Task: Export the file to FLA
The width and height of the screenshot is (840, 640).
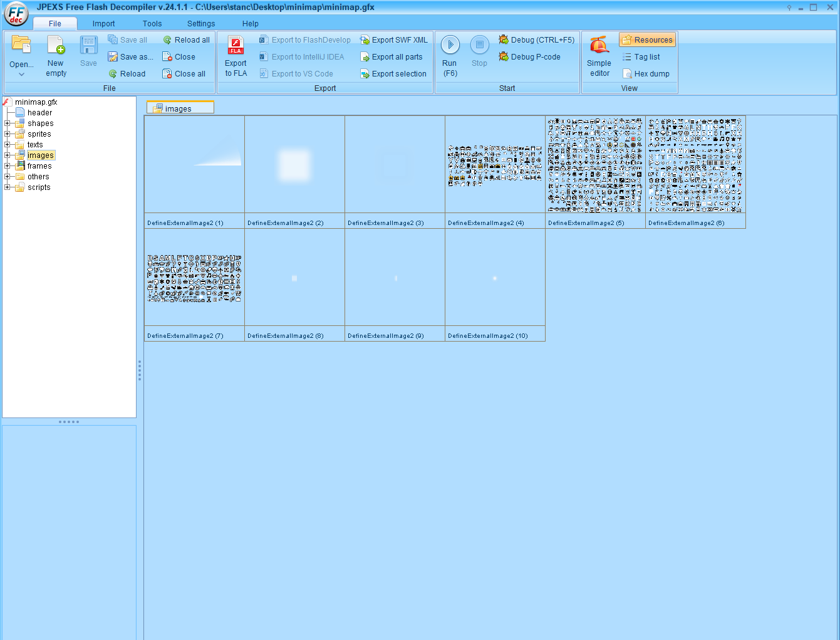Action: (x=235, y=56)
